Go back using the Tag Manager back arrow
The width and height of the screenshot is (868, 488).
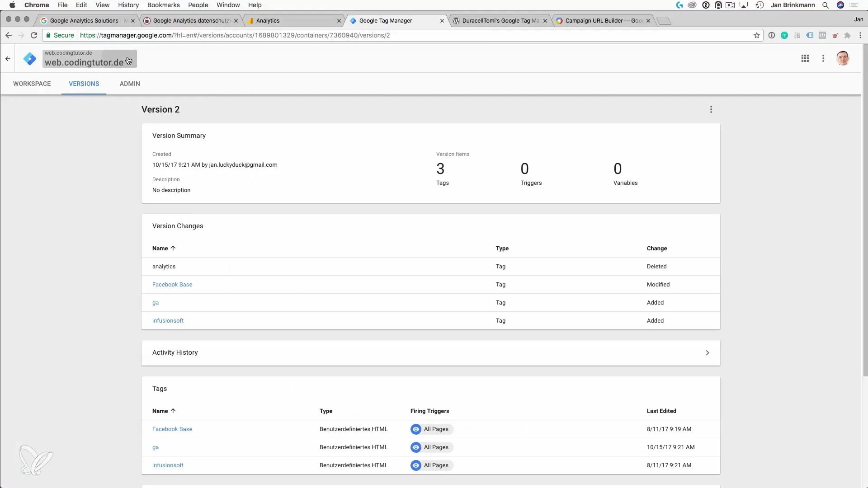click(x=8, y=59)
